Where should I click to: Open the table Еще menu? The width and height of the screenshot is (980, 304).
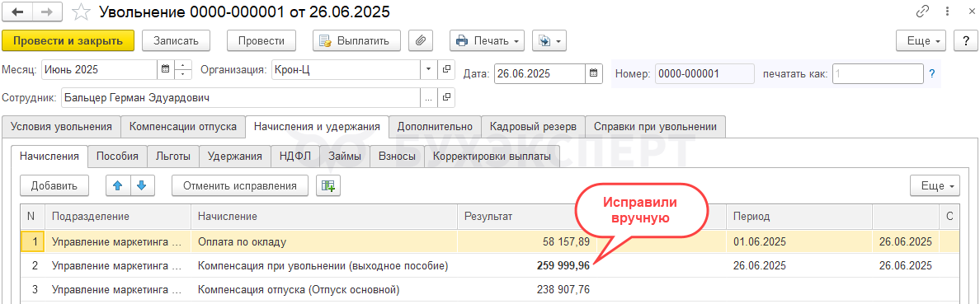935,185
